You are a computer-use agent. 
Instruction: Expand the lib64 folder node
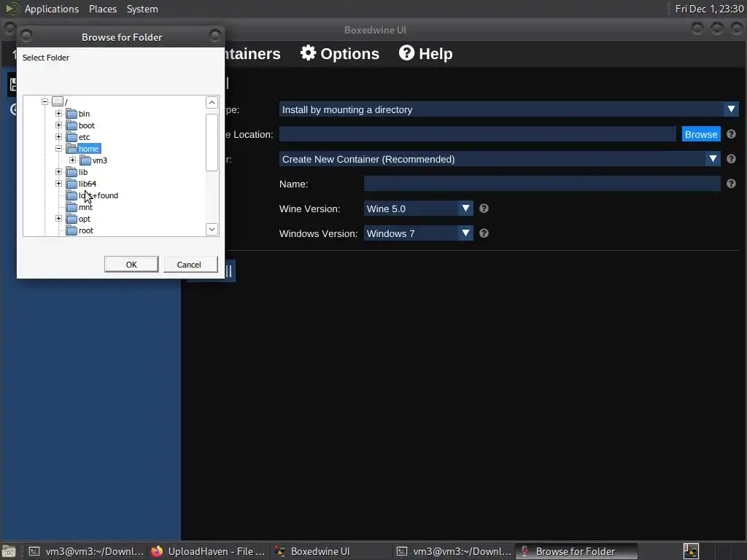(x=58, y=183)
